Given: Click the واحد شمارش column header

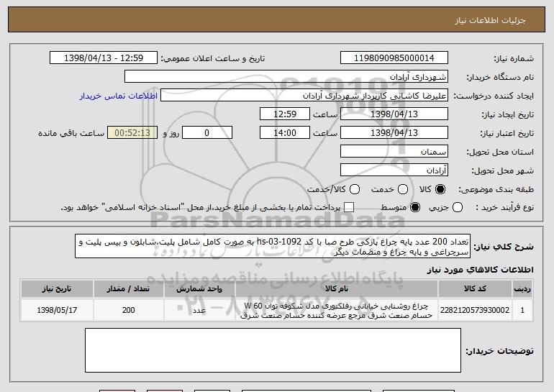Looking at the screenshot, I should (x=199, y=289).
